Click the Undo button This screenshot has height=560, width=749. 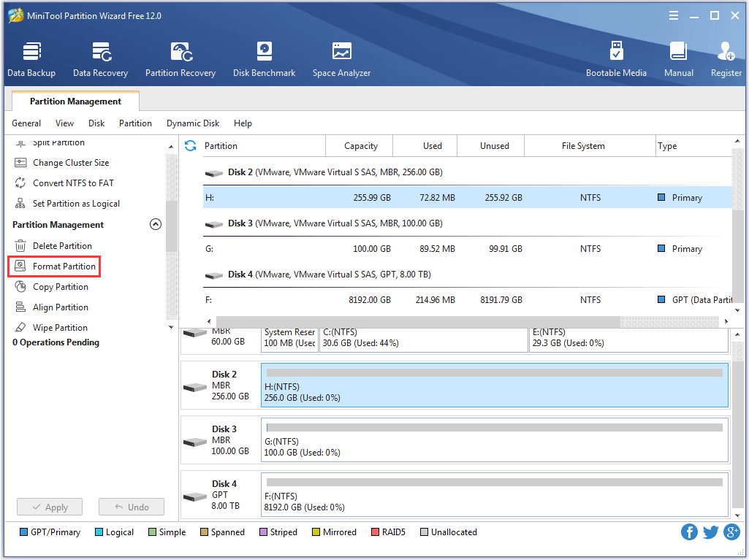pyautogui.click(x=132, y=507)
